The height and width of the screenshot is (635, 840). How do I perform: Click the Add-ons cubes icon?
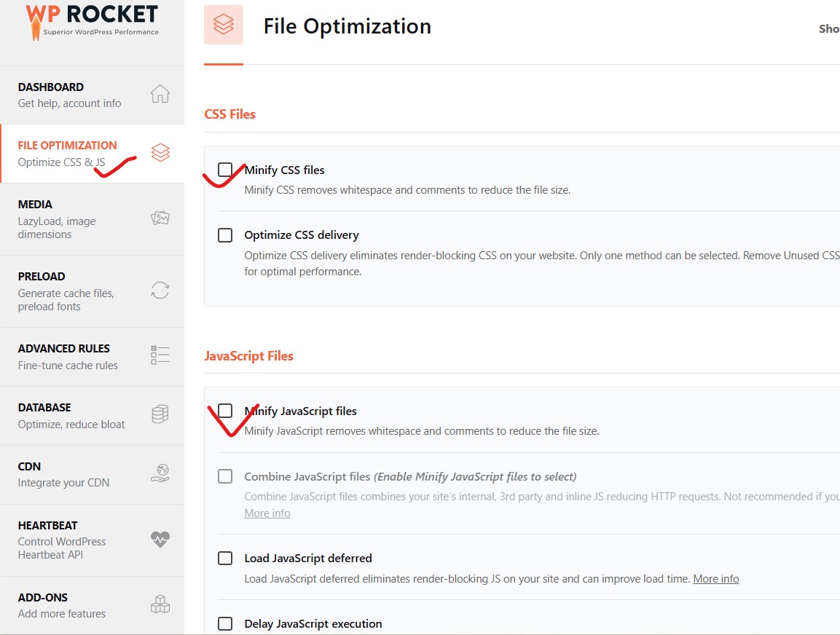(160, 604)
